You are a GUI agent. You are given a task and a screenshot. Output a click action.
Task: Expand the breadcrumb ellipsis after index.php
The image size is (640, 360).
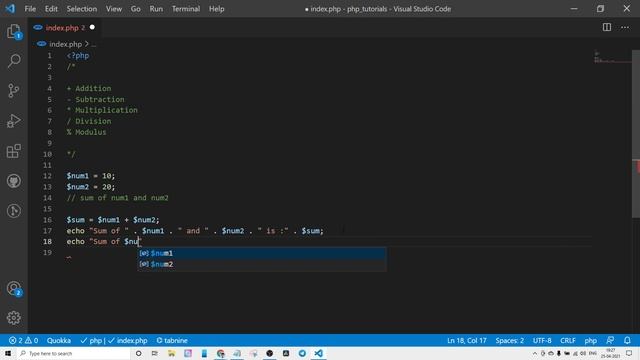click(x=93, y=44)
